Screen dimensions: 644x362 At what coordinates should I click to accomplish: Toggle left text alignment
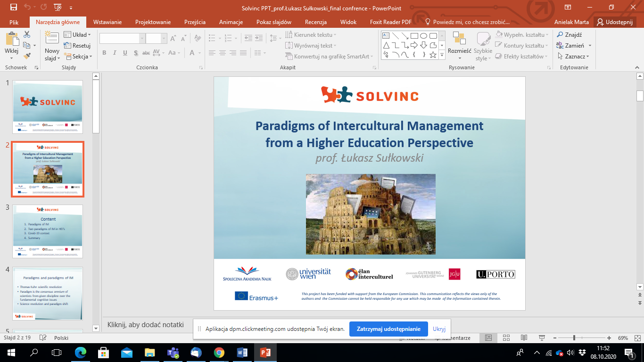point(213,53)
